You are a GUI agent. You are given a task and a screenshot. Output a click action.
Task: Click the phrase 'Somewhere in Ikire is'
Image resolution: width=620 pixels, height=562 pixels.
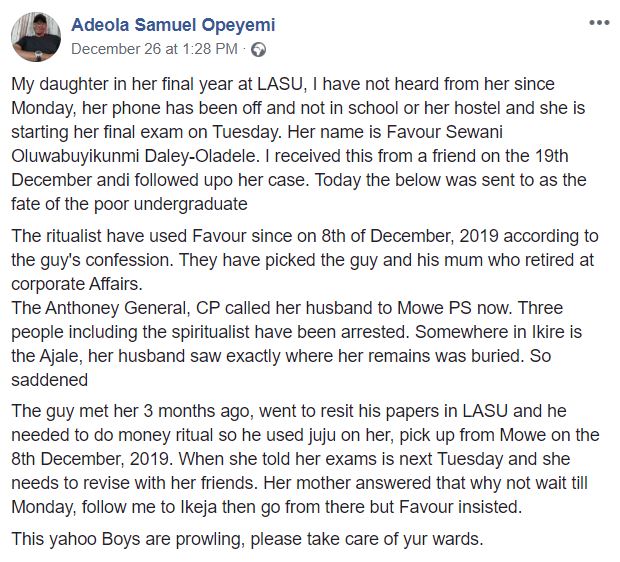(498, 332)
